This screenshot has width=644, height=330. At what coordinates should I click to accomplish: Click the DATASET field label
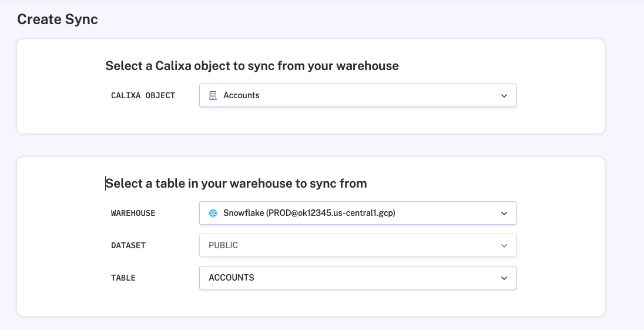[128, 245]
